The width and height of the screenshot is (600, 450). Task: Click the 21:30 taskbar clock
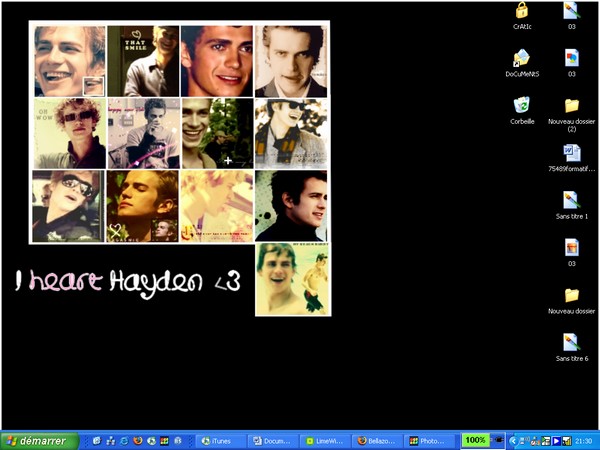coord(584,441)
